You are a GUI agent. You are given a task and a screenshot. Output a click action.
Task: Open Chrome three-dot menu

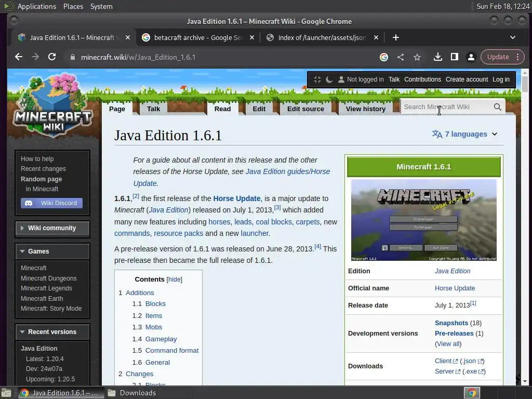(x=518, y=57)
